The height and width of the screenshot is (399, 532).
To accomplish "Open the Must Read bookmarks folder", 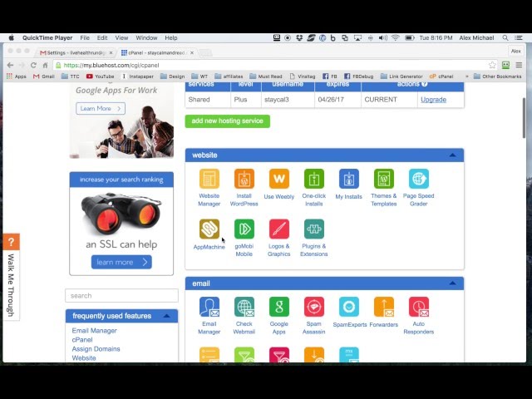I will (266, 76).
